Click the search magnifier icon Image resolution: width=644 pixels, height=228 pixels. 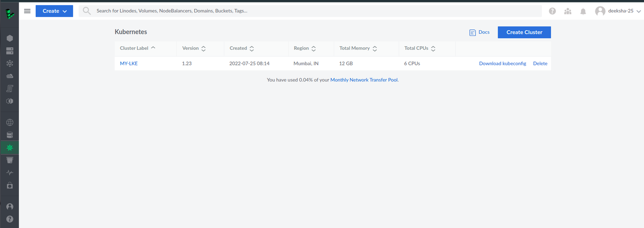click(x=87, y=11)
